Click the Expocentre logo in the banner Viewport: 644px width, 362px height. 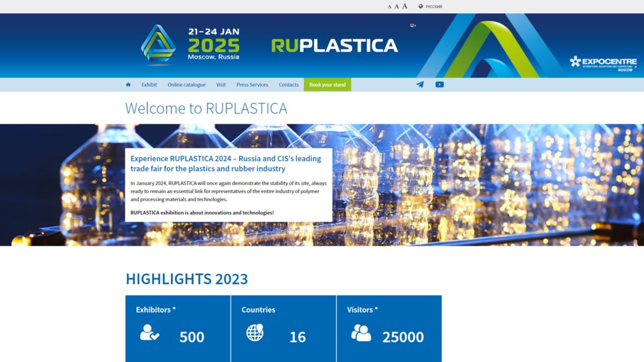[603, 63]
